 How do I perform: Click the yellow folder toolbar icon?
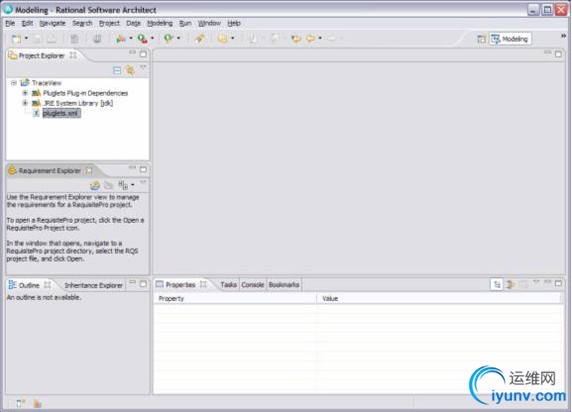[223, 38]
